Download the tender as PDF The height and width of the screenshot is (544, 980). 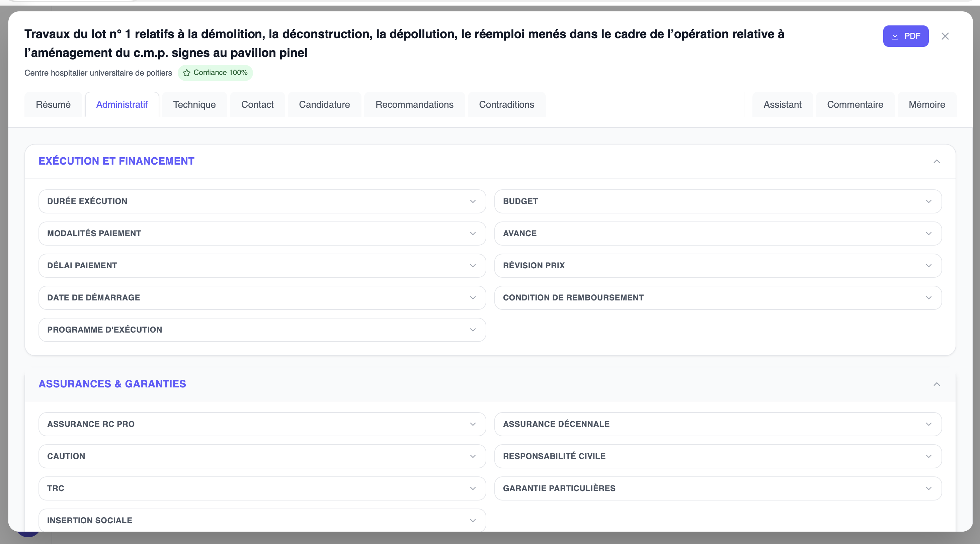coord(905,36)
